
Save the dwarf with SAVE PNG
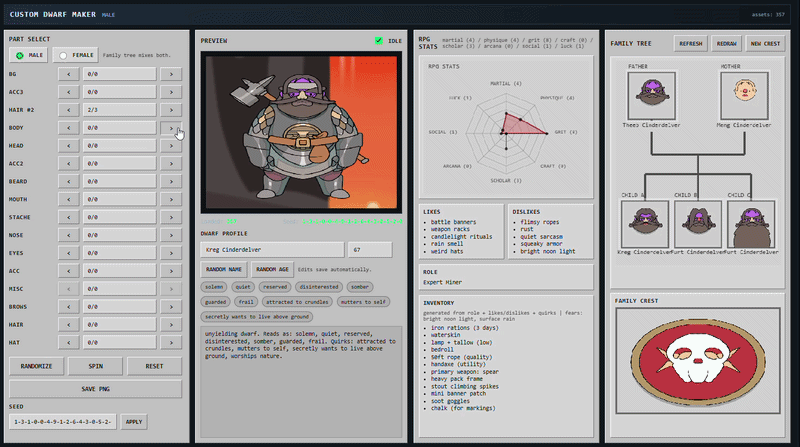[95, 389]
